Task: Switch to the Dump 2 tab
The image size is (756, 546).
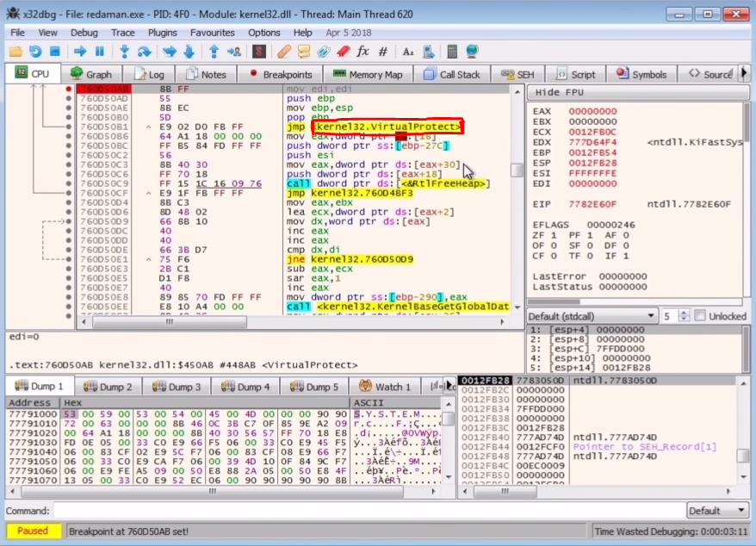Action: [108, 387]
